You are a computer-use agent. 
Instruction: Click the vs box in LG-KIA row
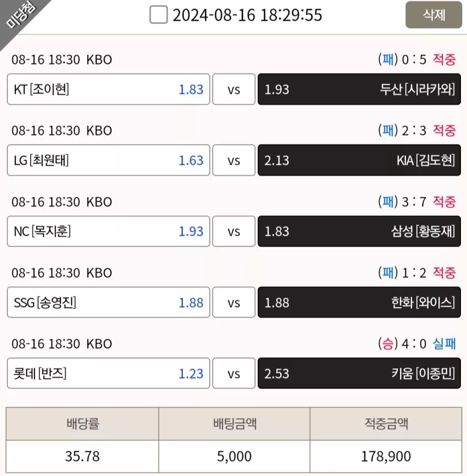point(233,160)
